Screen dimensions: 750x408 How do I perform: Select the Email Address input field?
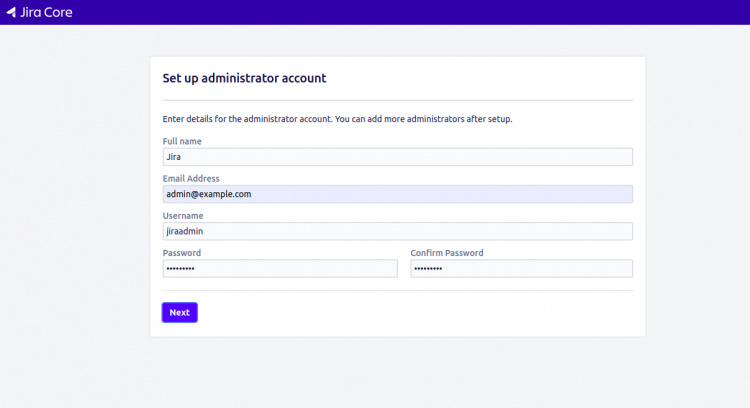click(x=397, y=194)
